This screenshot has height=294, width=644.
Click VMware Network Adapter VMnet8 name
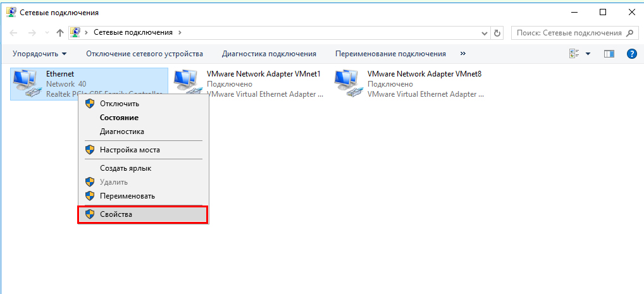click(424, 75)
